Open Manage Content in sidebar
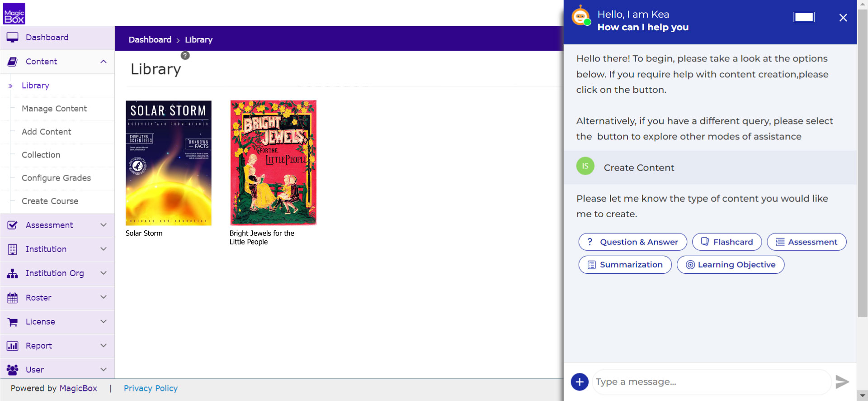 click(x=54, y=109)
